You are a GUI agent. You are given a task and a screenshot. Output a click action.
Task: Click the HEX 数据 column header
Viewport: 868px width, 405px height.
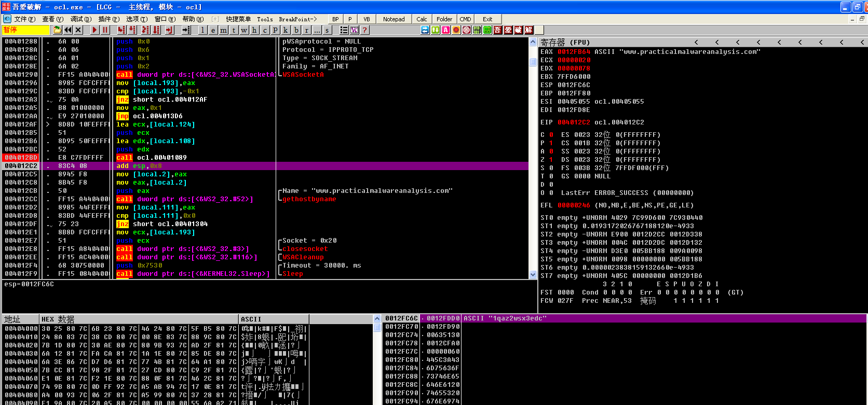139,319
